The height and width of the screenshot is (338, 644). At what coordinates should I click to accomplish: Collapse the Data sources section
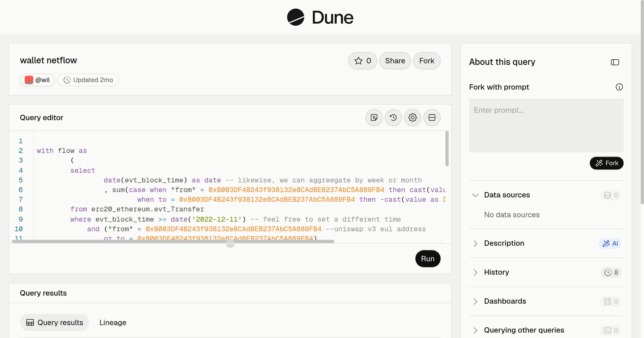475,195
